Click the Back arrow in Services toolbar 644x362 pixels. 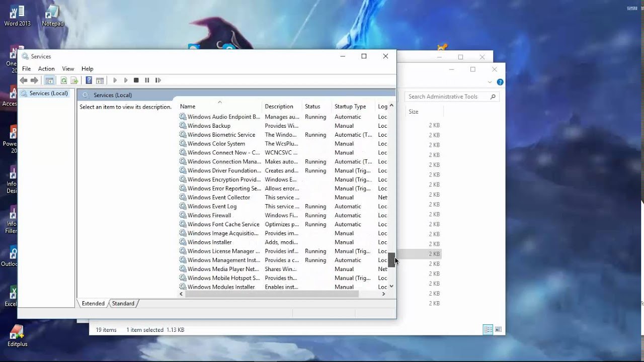[24, 80]
